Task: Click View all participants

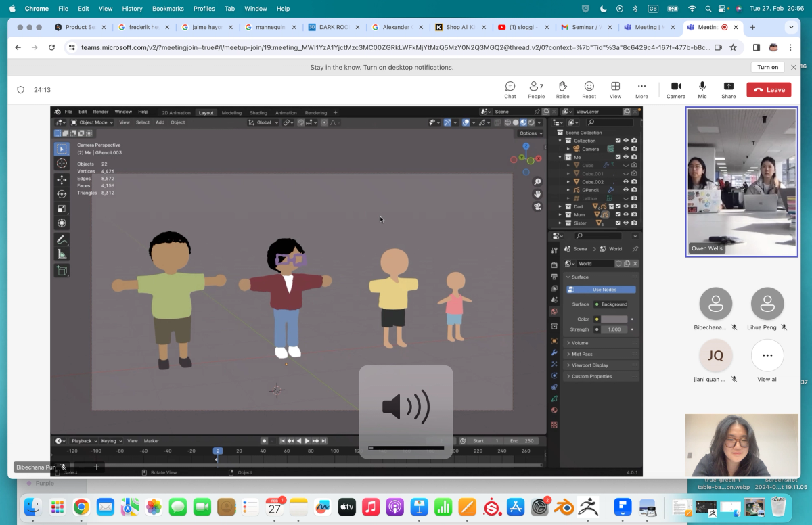Action: tap(767, 361)
